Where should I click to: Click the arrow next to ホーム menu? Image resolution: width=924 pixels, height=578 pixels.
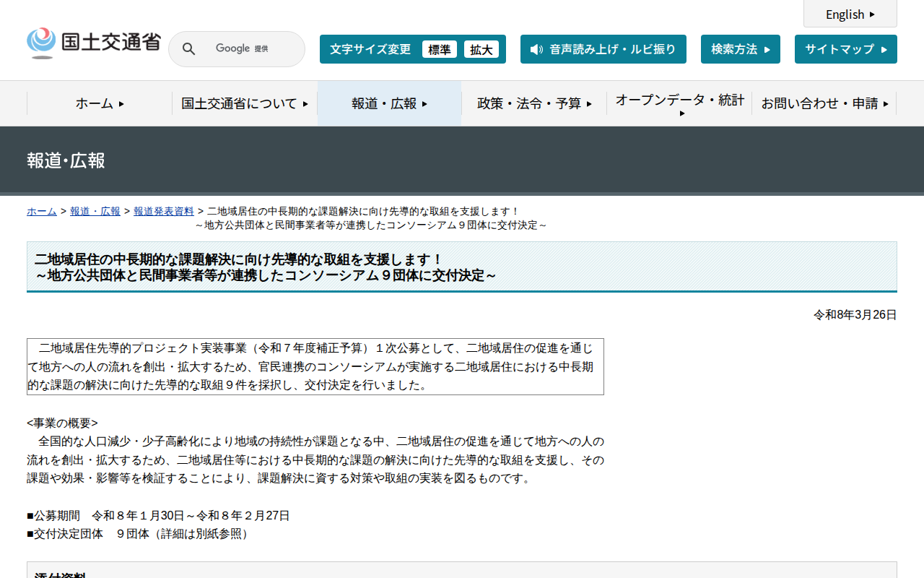tap(121, 104)
